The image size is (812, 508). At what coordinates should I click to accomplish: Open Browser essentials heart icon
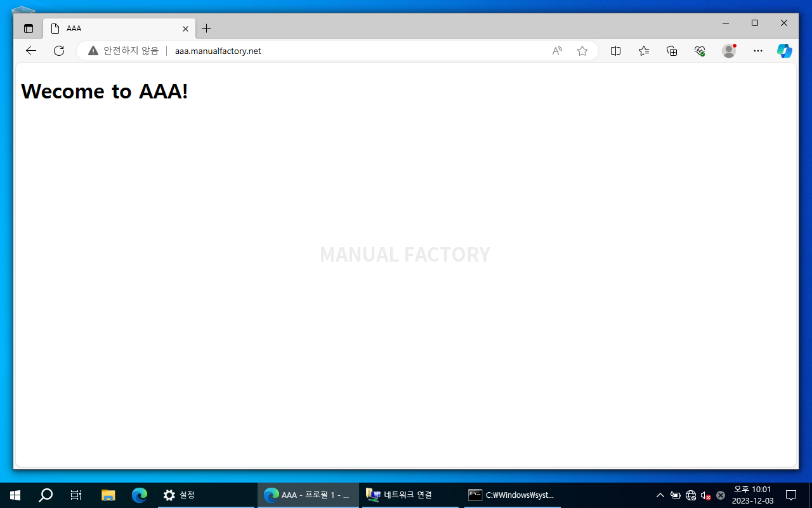(700, 51)
